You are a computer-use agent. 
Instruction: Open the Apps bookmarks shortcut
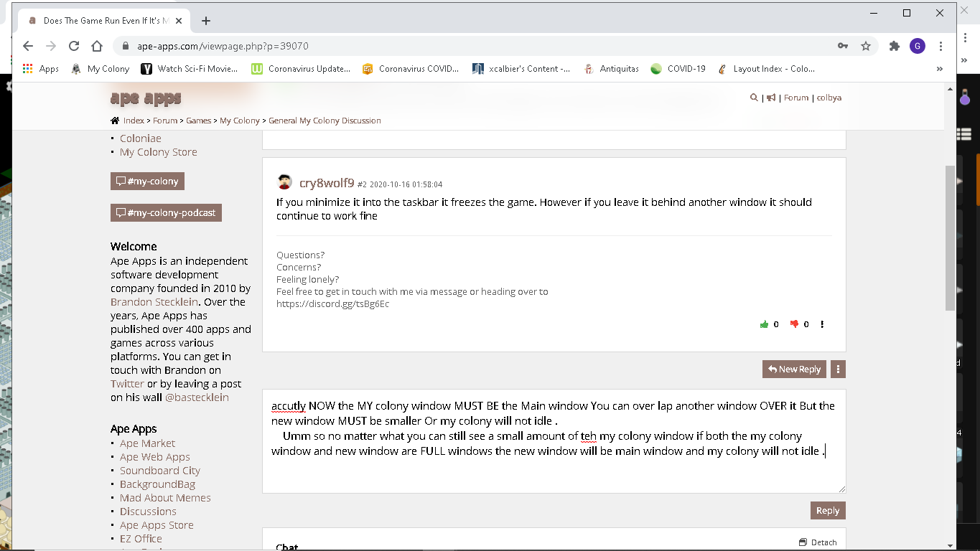(x=41, y=69)
